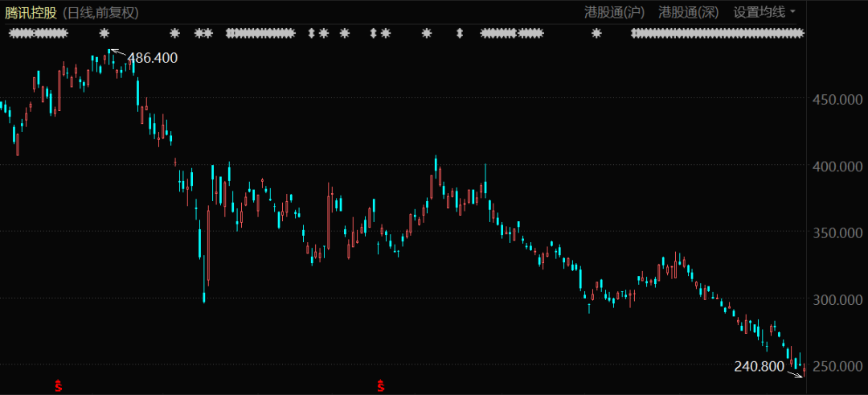Click the 腾讯控股 stock name title
Screen dimensions: 868x395
point(31,12)
